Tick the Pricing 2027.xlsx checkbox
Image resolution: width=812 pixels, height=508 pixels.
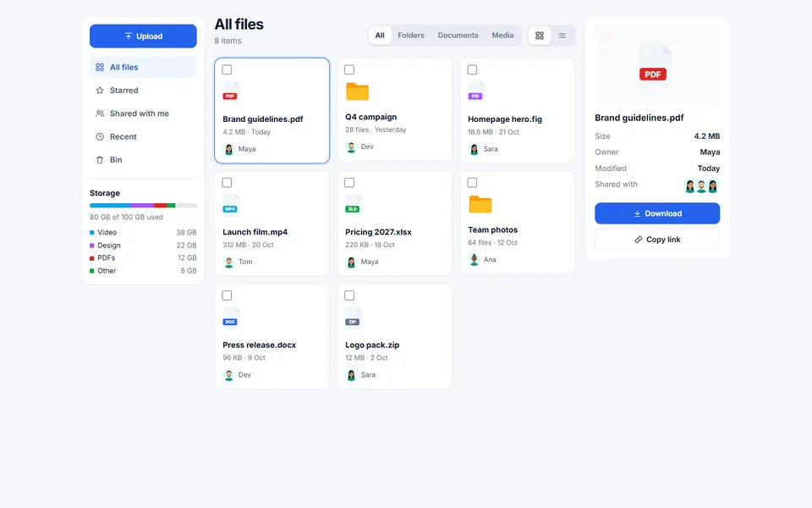coord(349,183)
